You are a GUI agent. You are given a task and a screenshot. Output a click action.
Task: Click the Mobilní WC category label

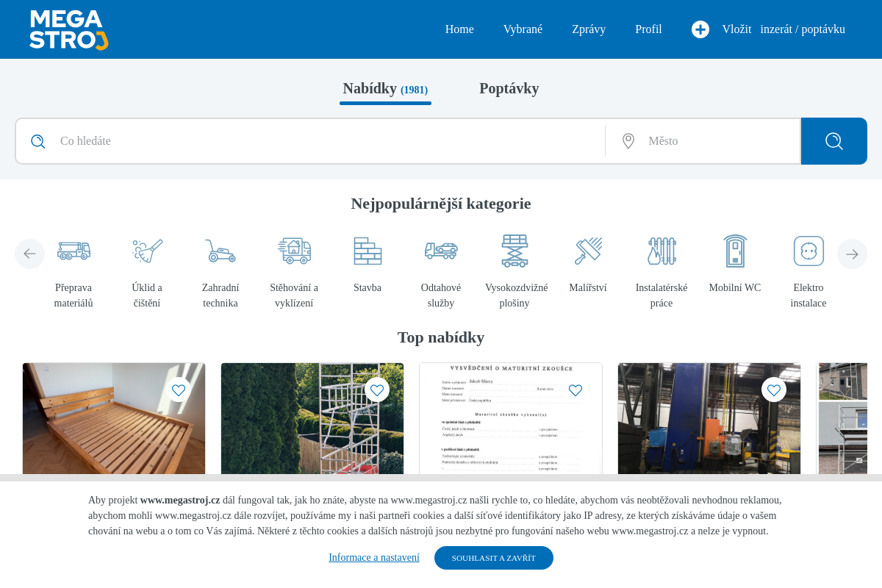coord(735,287)
